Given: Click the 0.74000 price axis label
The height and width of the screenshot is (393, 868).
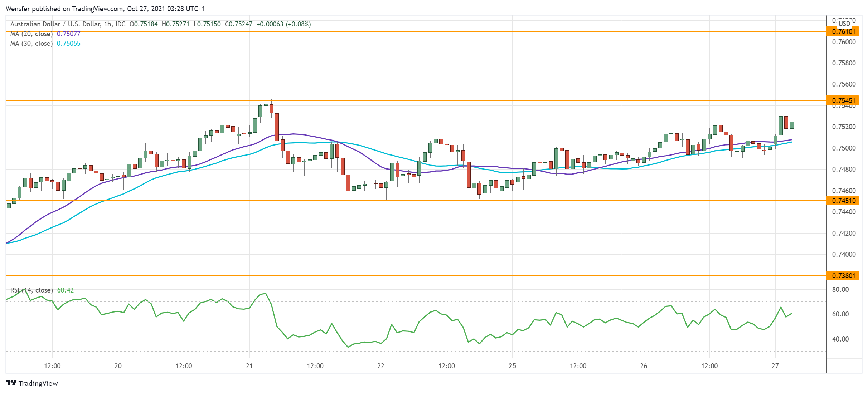Looking at the screenshot, I should [x=844, y=254].
